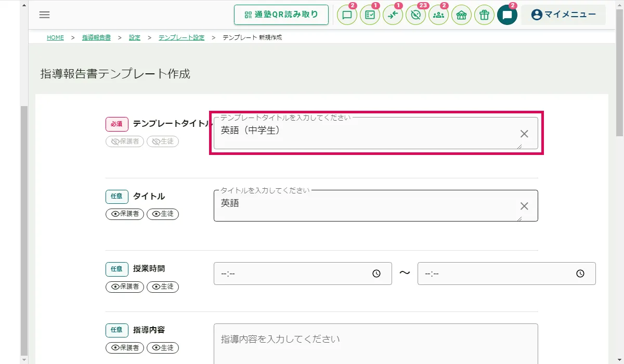Go to HOME breadcrumb link
This screenshot has width=624, height=364.
tap(55, 37)
